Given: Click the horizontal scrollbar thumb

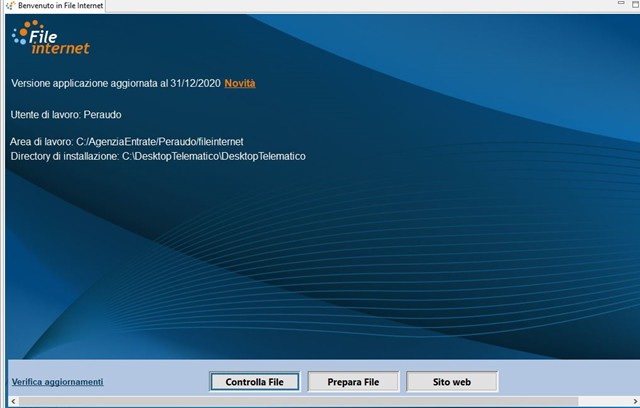Looking at the screenshot, I should pos(298,401).
